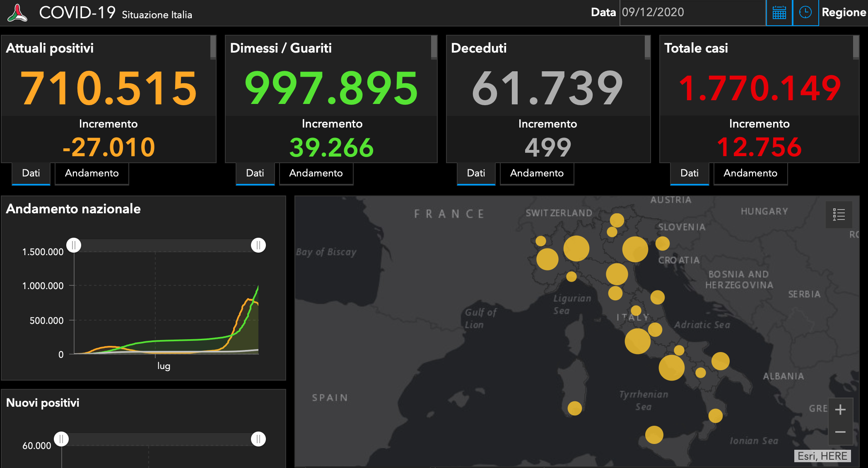868x468 pixels.
Task: Select the Sardinia circle marker on map
Action: (x=575, y=408)
